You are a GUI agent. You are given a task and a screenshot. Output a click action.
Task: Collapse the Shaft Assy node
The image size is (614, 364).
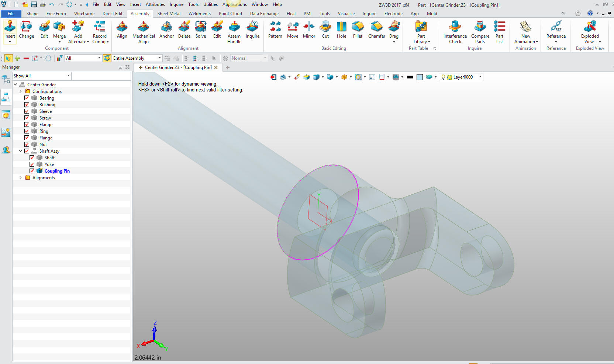pyautogui.click(x=20, y=151)
